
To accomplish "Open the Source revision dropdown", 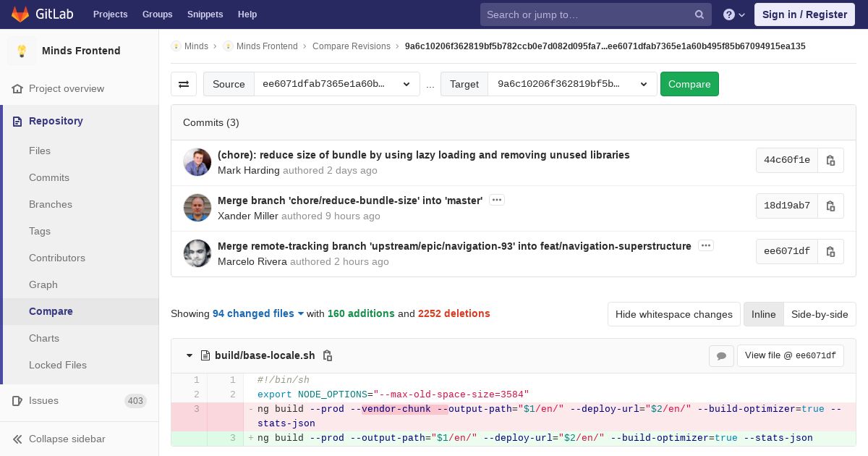I will pos(337,84).
